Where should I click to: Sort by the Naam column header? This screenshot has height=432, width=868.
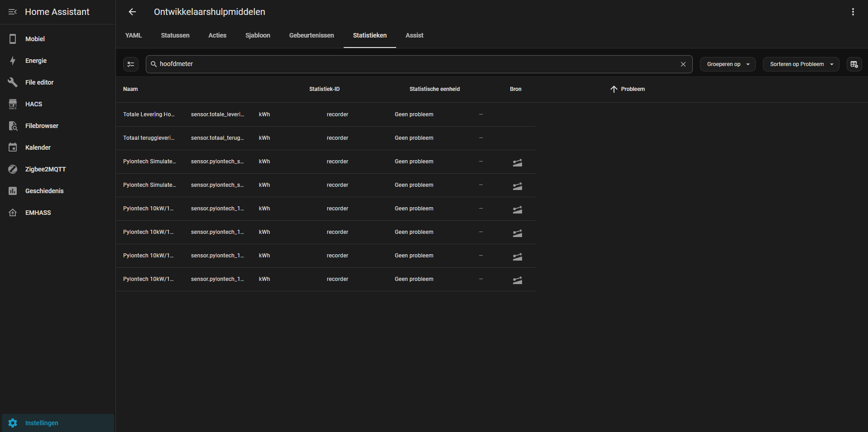130,89
